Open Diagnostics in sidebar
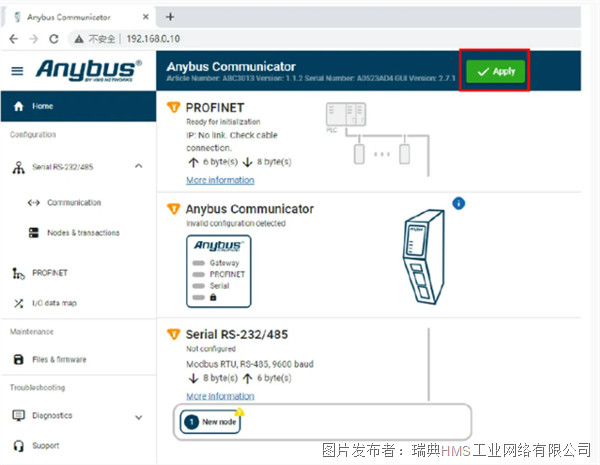The height and width of the screenshot is (465, 600). (78, 416)
